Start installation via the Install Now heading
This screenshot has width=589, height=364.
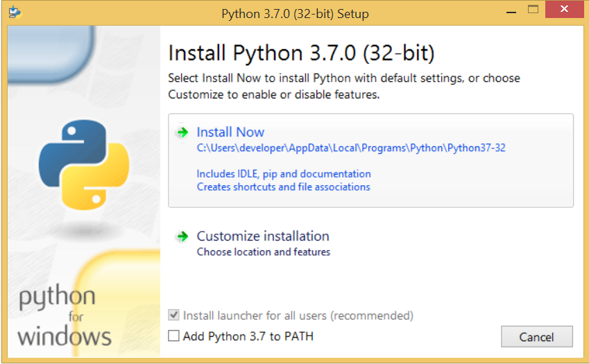230,132
